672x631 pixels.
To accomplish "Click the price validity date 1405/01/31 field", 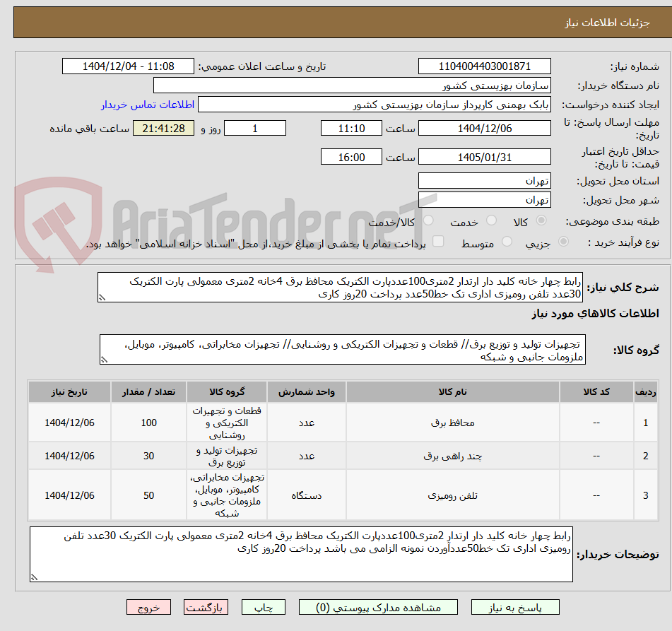I will (484, 157).
